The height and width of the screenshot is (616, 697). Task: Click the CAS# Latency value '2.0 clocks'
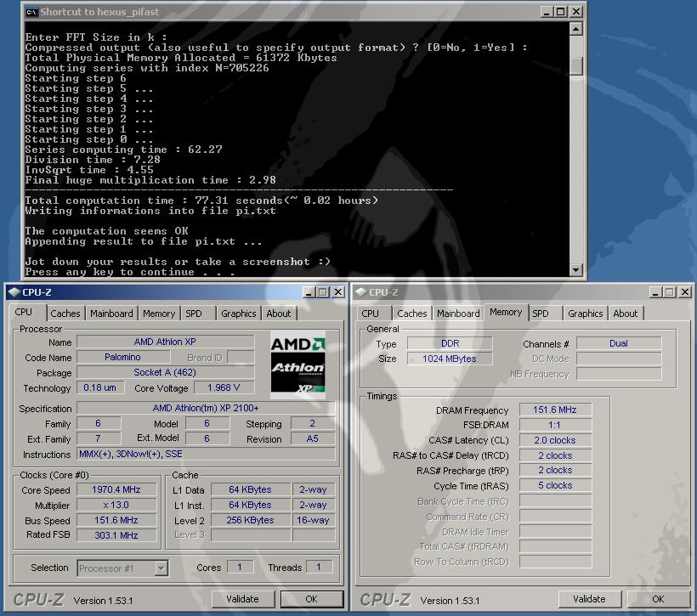tap(555, 440)
